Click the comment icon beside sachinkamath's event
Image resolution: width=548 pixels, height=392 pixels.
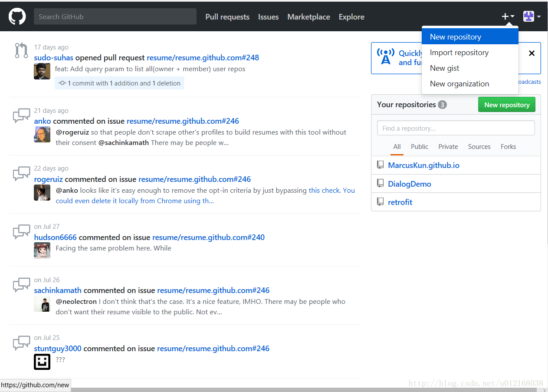(x=21, y=285)
